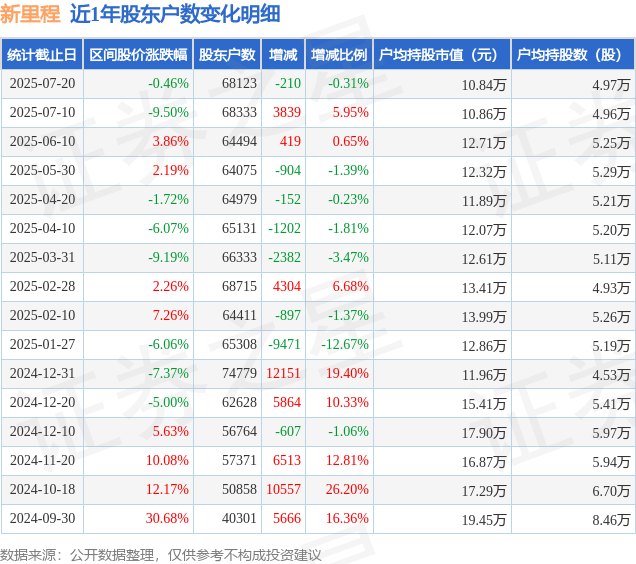
Task: Select the date cell 2025-01-27
Action: point(43,344)
